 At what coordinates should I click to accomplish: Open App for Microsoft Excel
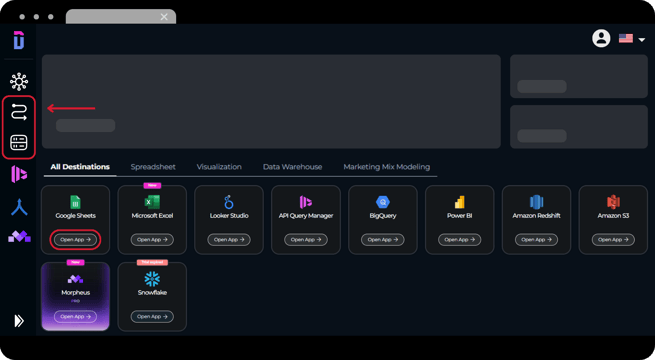[152, 240]
